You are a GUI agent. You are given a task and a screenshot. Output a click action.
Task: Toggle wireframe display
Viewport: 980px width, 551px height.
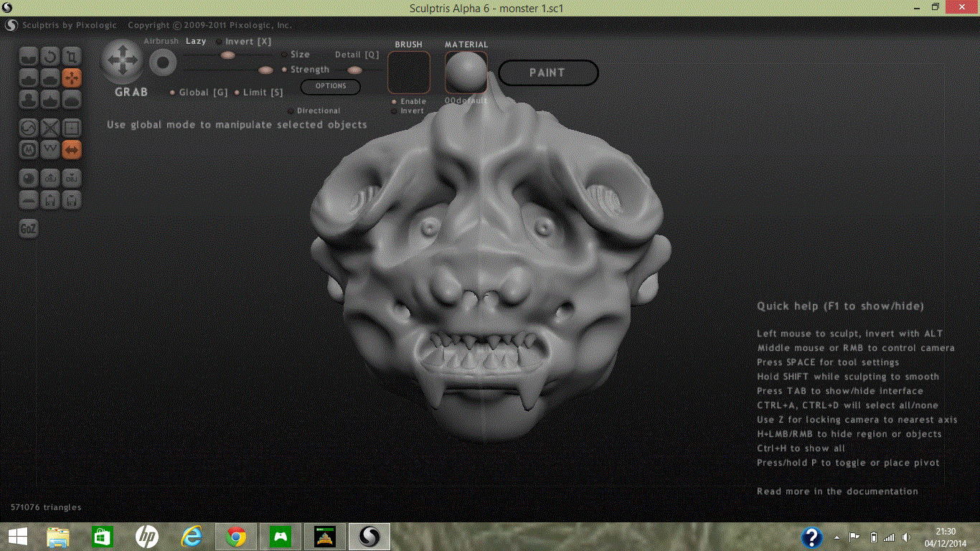tap(50, 150)
